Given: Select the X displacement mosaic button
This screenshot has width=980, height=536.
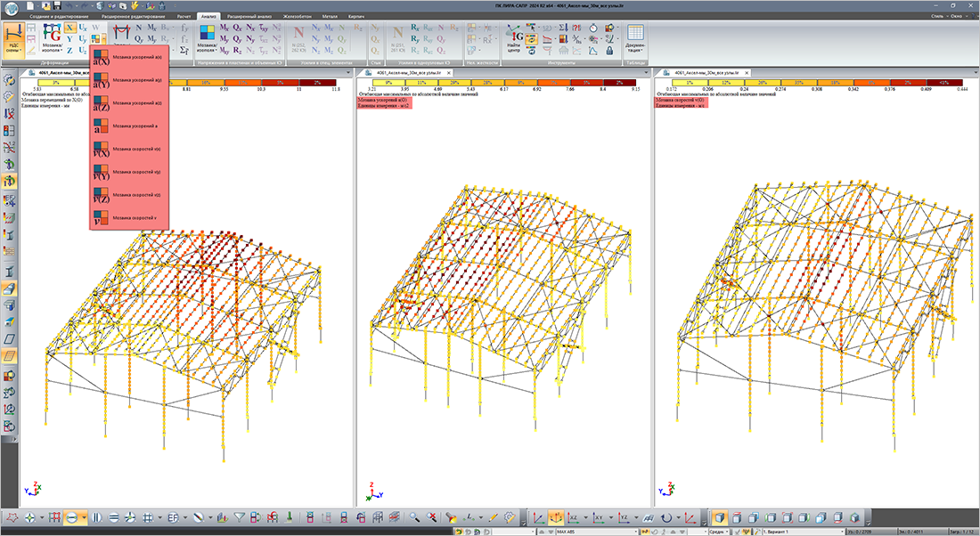Looking at the screenshot, I should tap(70, 28).
